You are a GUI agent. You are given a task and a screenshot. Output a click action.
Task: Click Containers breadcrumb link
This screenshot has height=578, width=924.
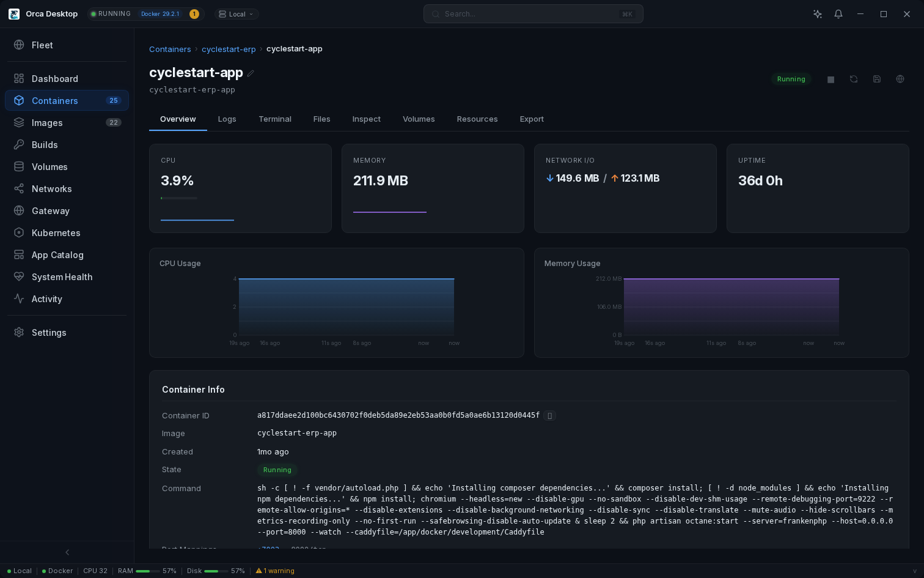tap(170, 50)
